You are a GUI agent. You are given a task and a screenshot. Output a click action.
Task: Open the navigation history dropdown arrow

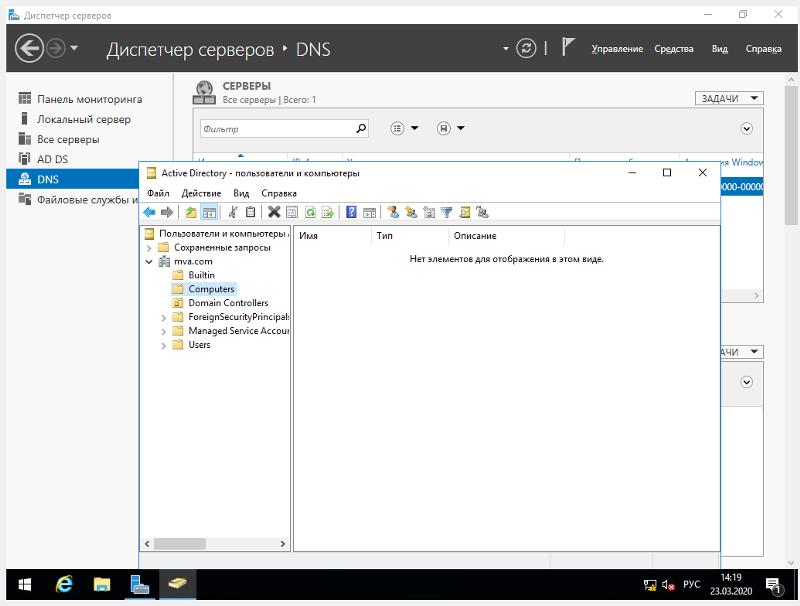click(74, 48)
